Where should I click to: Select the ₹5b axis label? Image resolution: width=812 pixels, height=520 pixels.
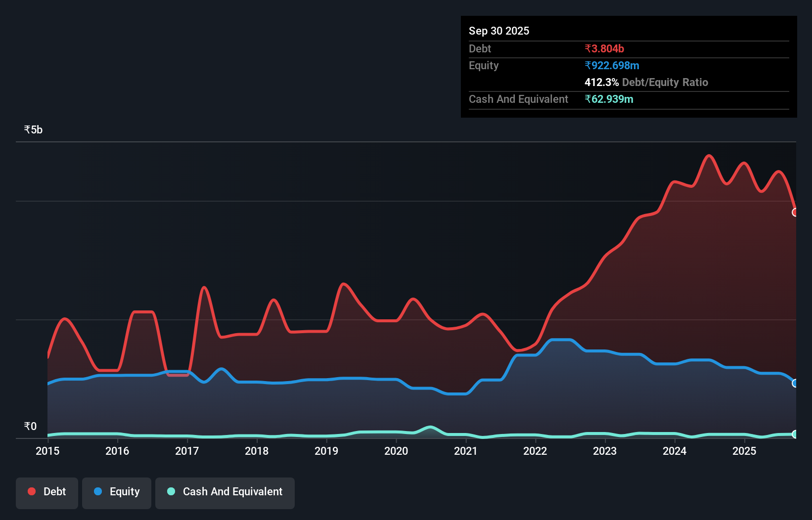(x=33, y=129)
